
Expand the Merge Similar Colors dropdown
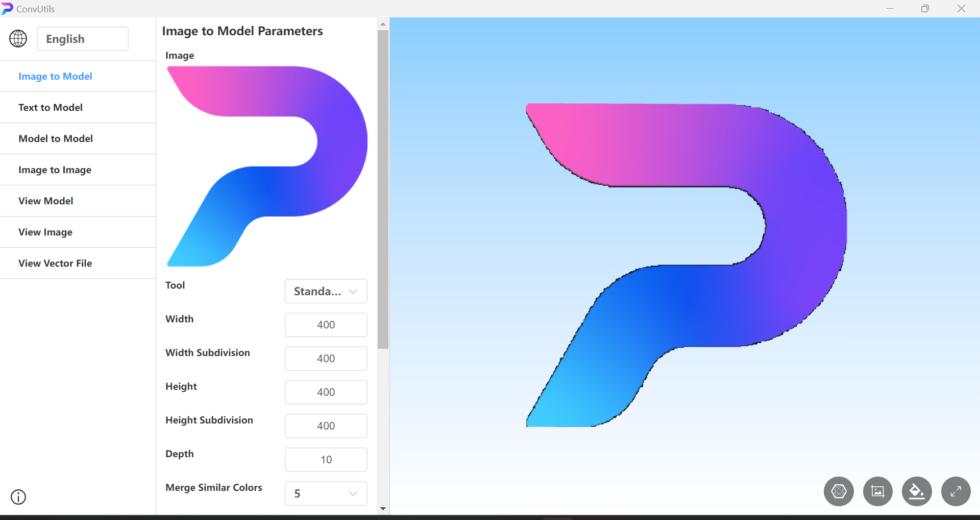pos(326,493)
